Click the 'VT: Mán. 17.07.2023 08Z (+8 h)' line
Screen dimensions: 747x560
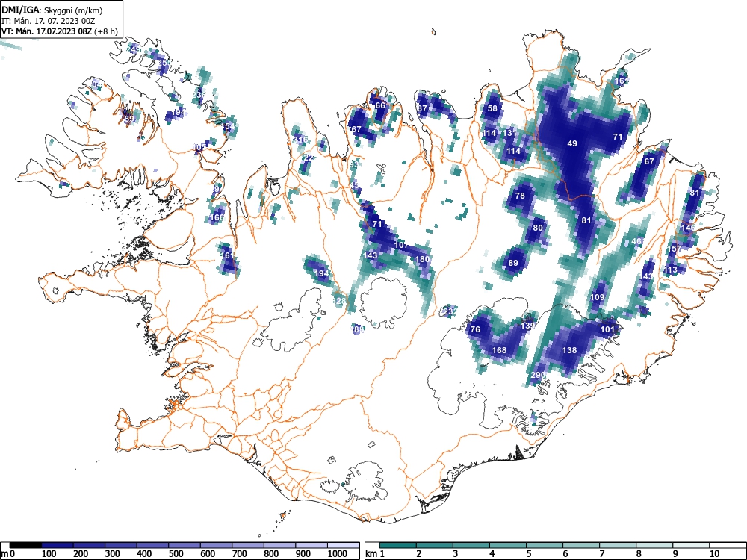point(60,31)
